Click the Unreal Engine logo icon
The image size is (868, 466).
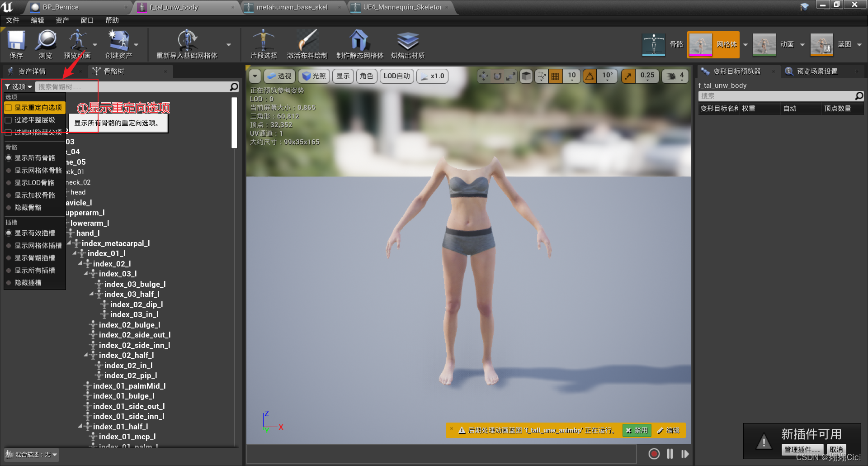click(x=7, y=7)
